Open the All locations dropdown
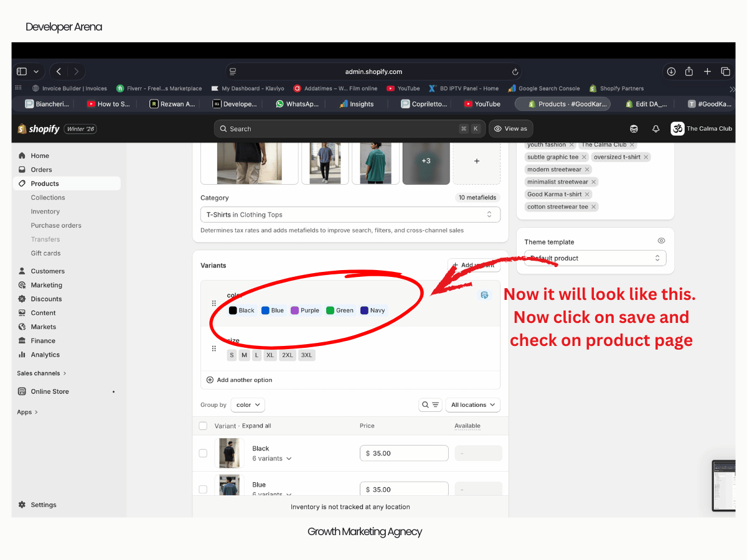The image size is (747, 560). tap(474, 405)
